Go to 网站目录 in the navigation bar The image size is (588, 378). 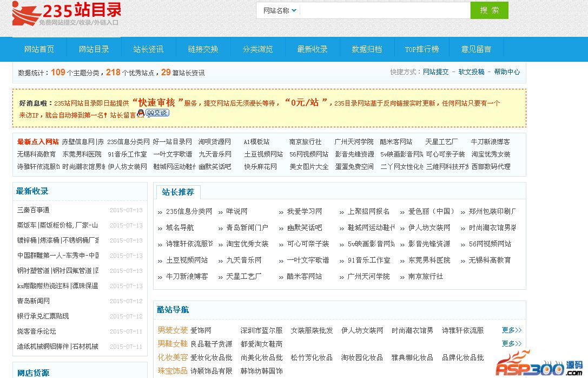[94, 49]
